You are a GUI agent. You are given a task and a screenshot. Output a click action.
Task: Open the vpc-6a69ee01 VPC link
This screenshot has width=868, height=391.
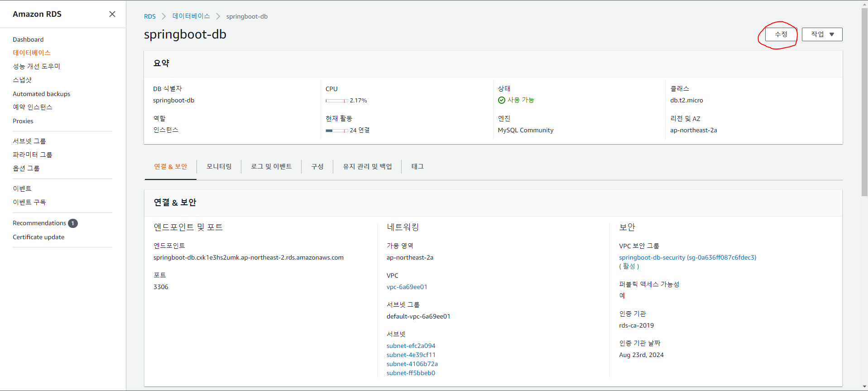coord(407,287)
